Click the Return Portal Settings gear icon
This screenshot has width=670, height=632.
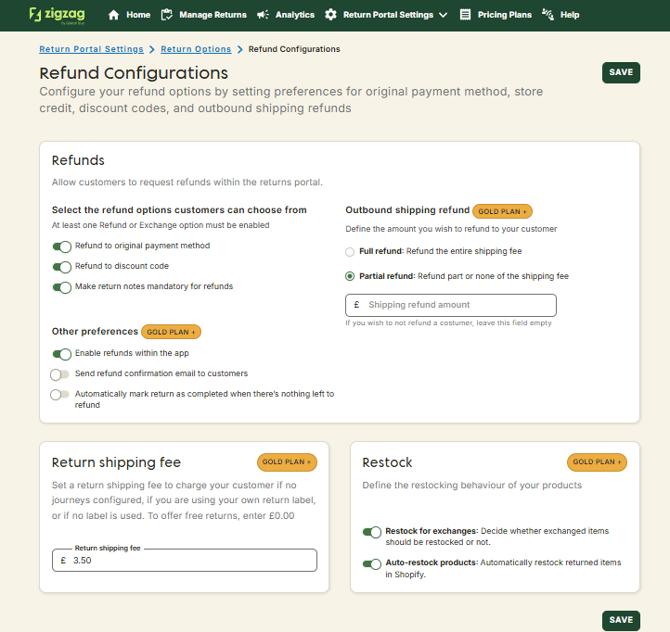[331, 15]
